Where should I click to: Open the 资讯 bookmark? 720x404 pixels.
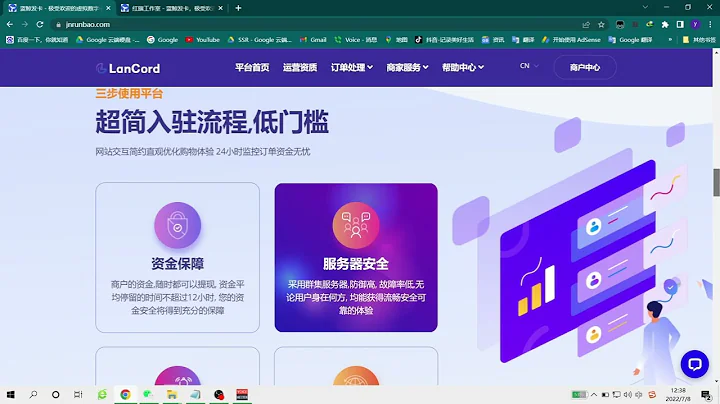[x=493, y=40]
